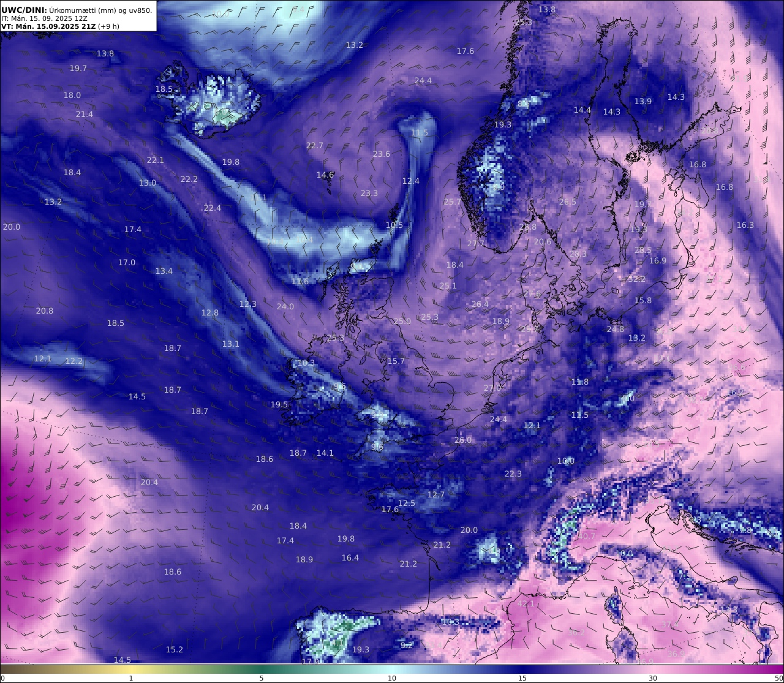Click the map value 27.7
The height and width of the screenshot is (683, 784).
coord(476,244)
